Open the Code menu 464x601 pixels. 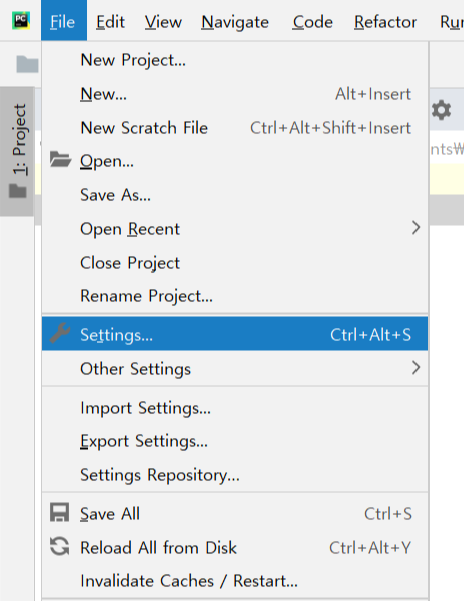pyautogui.click(x=312, y=22)
